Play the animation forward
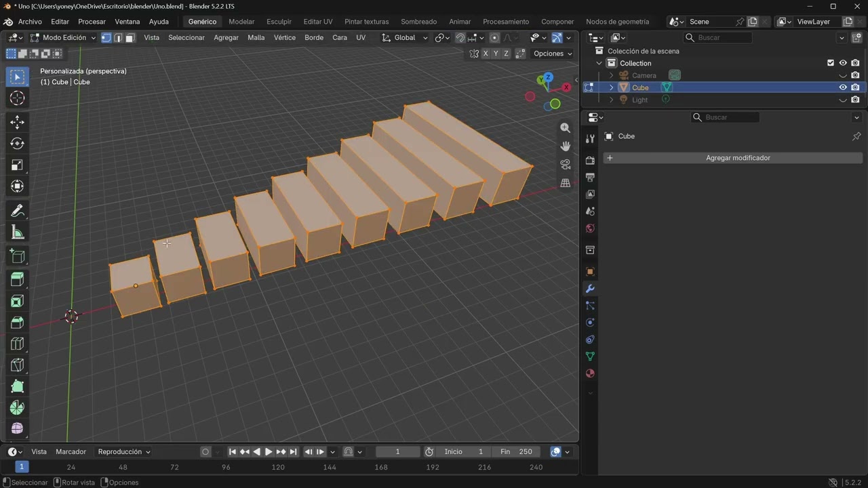Screen dimensions: 868x488 pyautogui.click(x=269, y=452)
